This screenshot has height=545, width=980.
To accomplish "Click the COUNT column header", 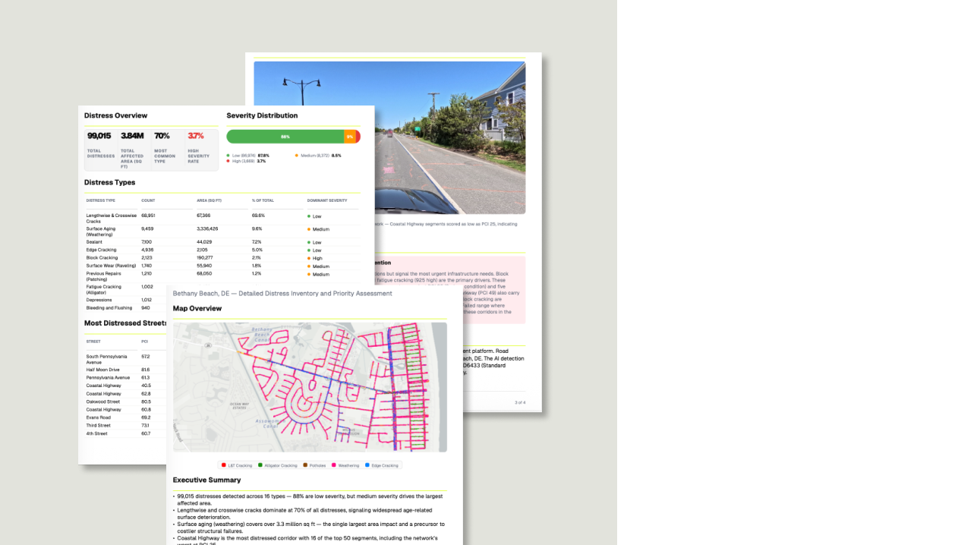I will [x=148, y=200].
